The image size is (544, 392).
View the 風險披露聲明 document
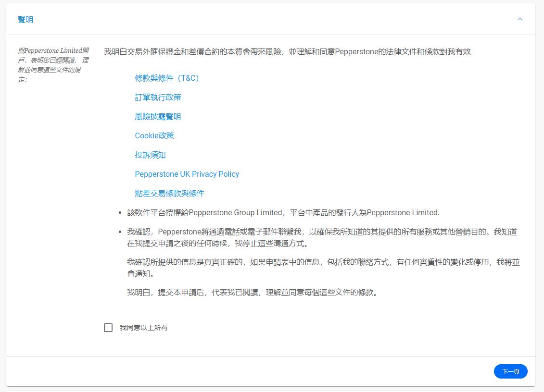tap(158, 116)
